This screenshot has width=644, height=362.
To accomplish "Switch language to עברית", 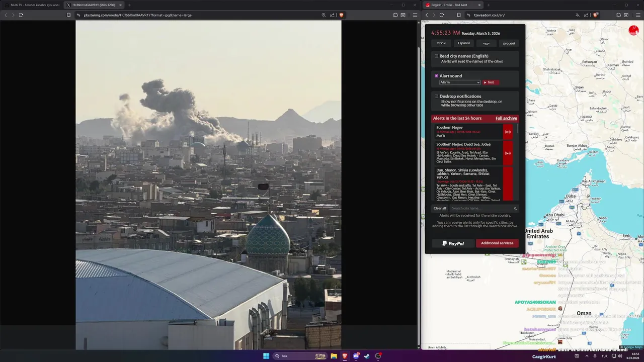I will click(x=441, y=43).
